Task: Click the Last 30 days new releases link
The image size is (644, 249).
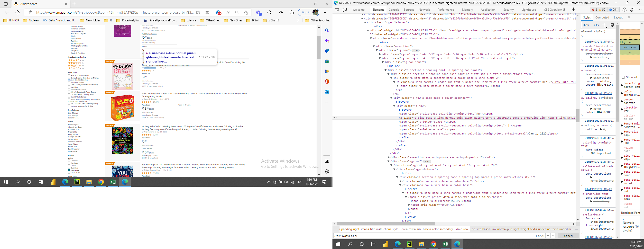Action: pos(73,113)
